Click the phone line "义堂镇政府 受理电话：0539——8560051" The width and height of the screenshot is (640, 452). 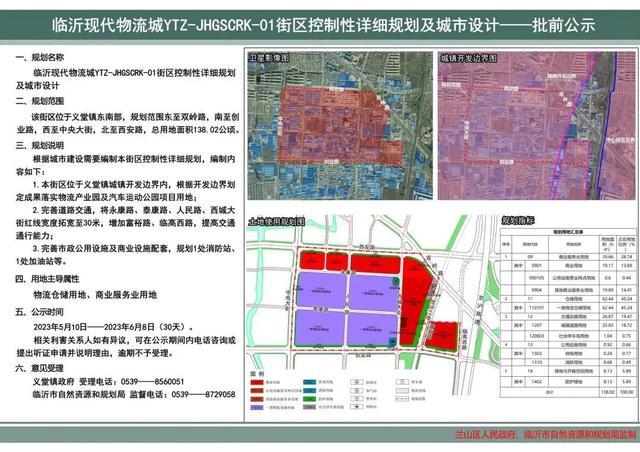(109, 382)
